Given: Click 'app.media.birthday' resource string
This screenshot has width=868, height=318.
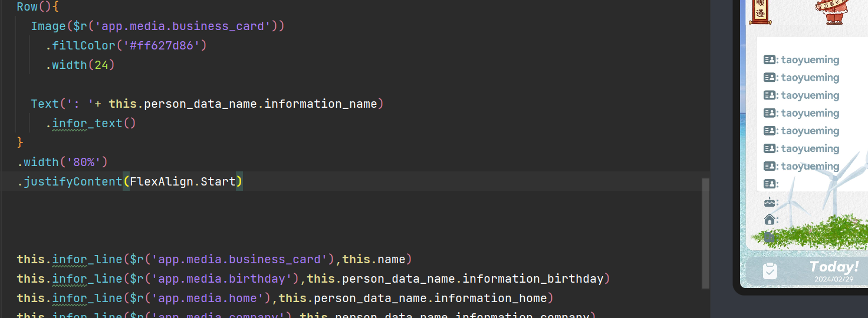Looking at the screenshot, I should pyautogui.click(x=221, y=279).
